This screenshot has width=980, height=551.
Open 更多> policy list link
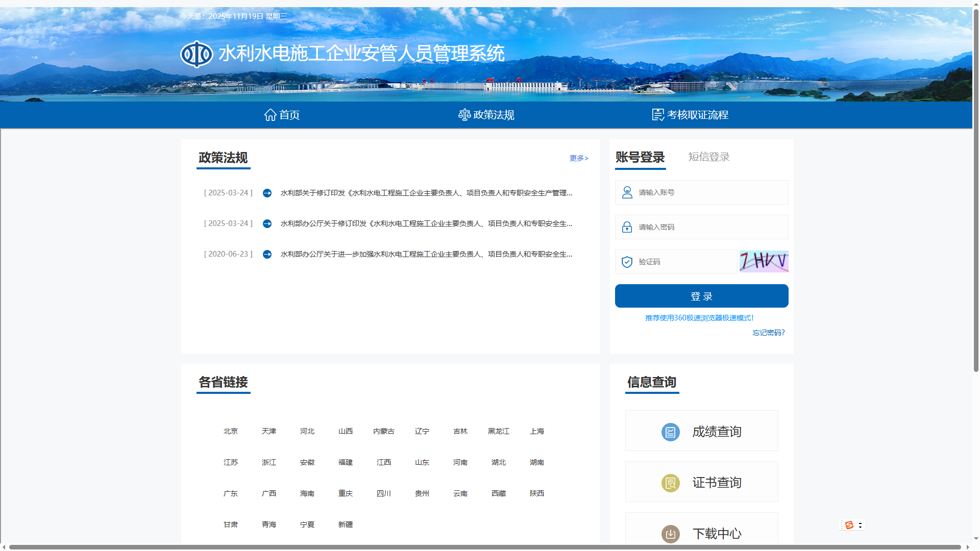(579, 158)
